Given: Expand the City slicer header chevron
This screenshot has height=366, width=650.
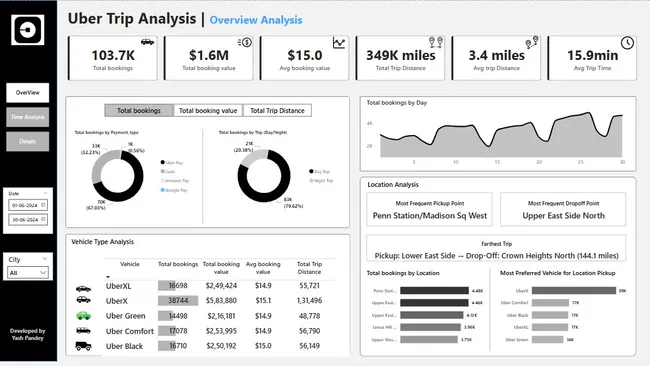Looking at the screenshot, I should pyautogui.click(x=45, y=259).
